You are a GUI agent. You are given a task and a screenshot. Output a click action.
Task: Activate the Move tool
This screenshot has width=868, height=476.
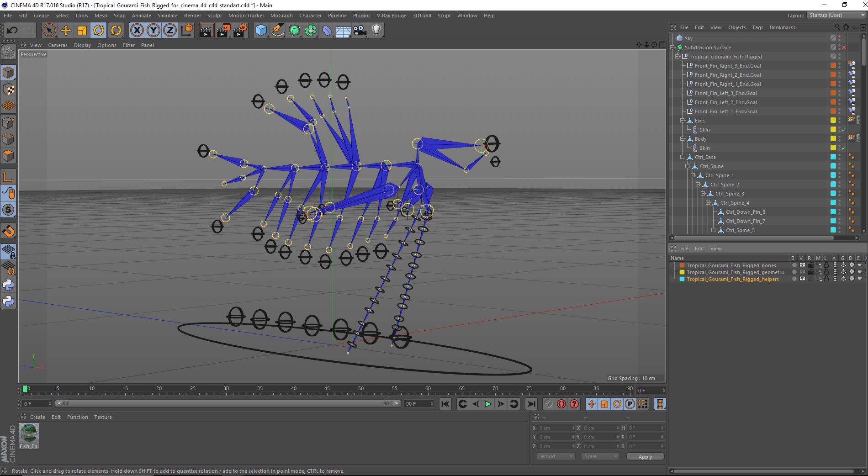click(66, 31)
